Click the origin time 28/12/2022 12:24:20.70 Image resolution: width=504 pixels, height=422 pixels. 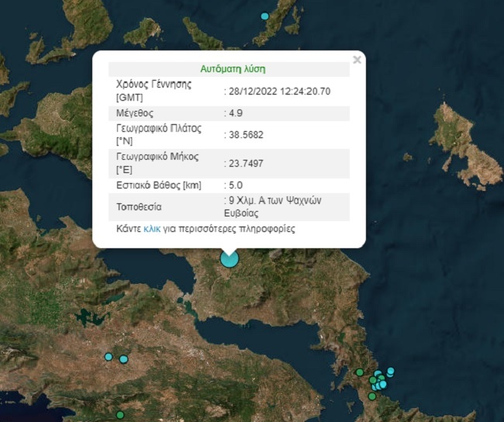click(x=281, y=91)
